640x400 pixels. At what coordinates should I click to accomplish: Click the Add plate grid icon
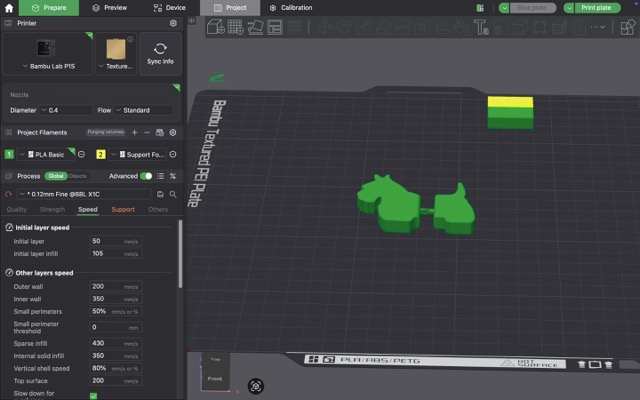236,27
